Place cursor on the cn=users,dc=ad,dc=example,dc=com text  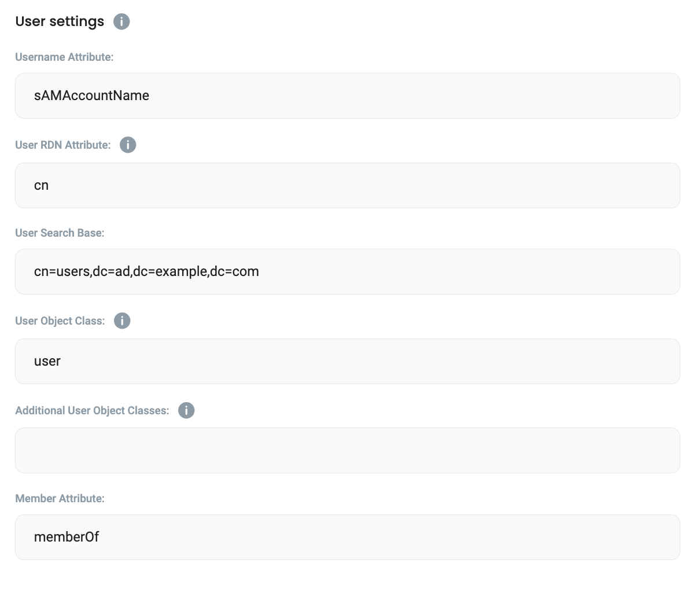[146, 272]
